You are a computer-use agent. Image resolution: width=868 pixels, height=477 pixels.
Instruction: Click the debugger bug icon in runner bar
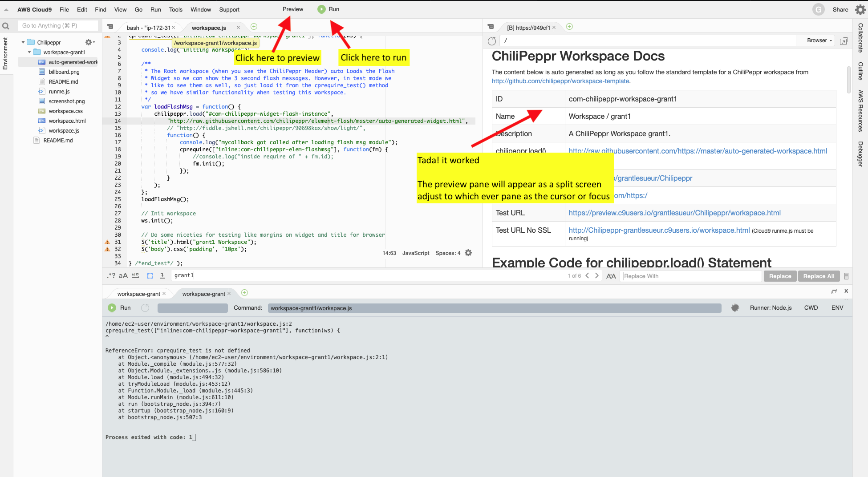735,307
